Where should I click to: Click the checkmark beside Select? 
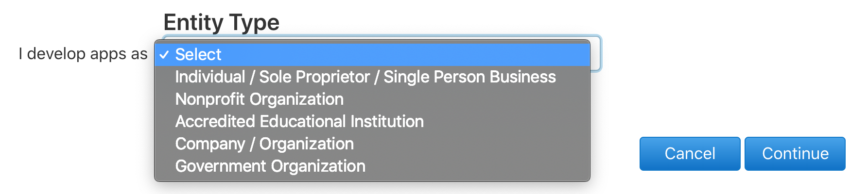pos(164,55)
